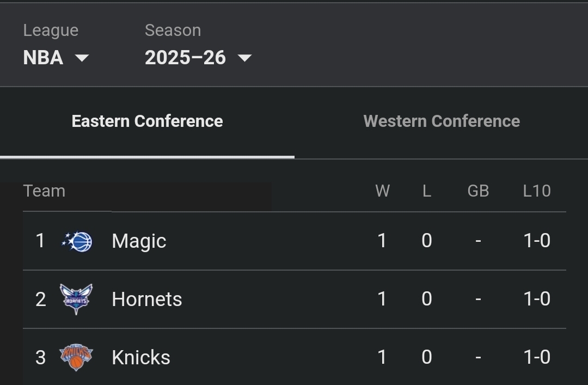Open the Magic team name link

click(x=139, y=241)
